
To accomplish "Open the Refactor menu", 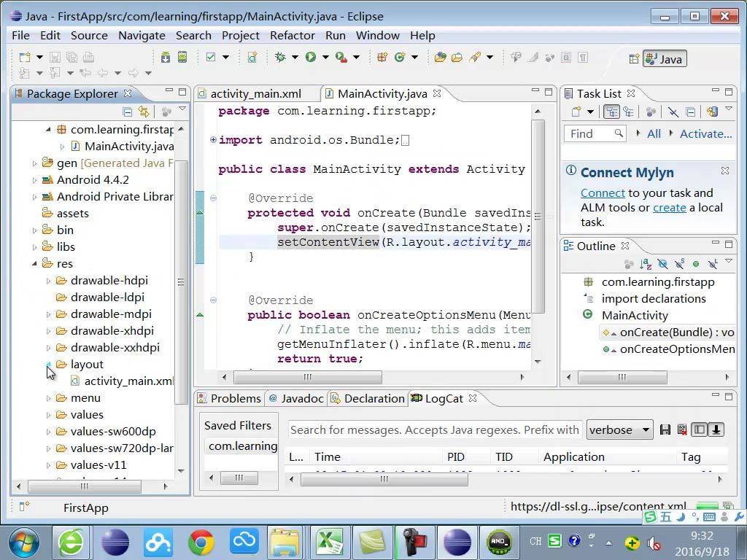I will (293, 36).
